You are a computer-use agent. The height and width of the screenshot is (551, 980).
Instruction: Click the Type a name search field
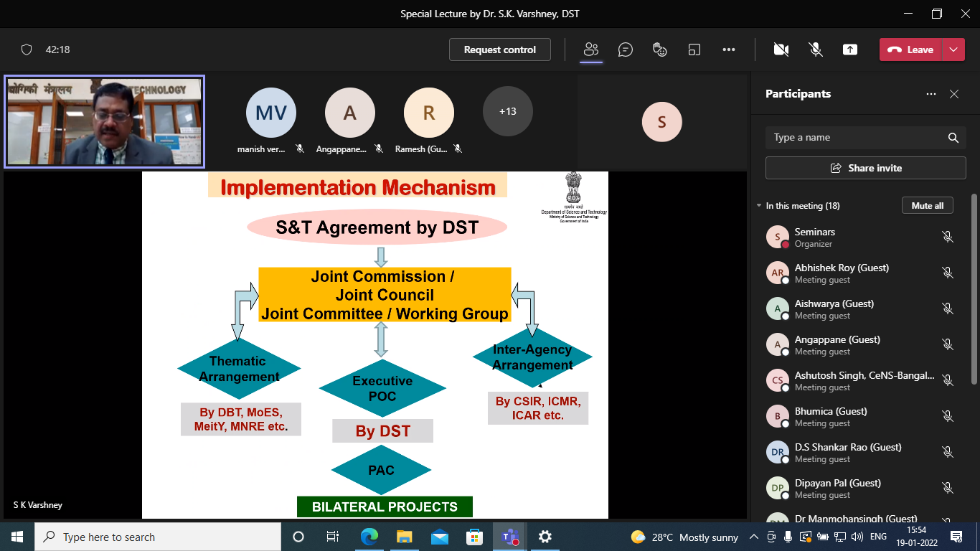point(866,138)
